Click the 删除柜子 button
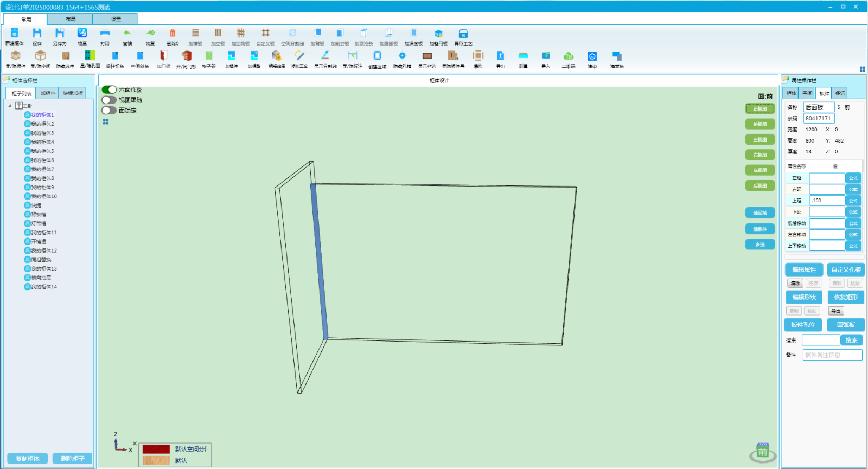 [x=72, y=459]
